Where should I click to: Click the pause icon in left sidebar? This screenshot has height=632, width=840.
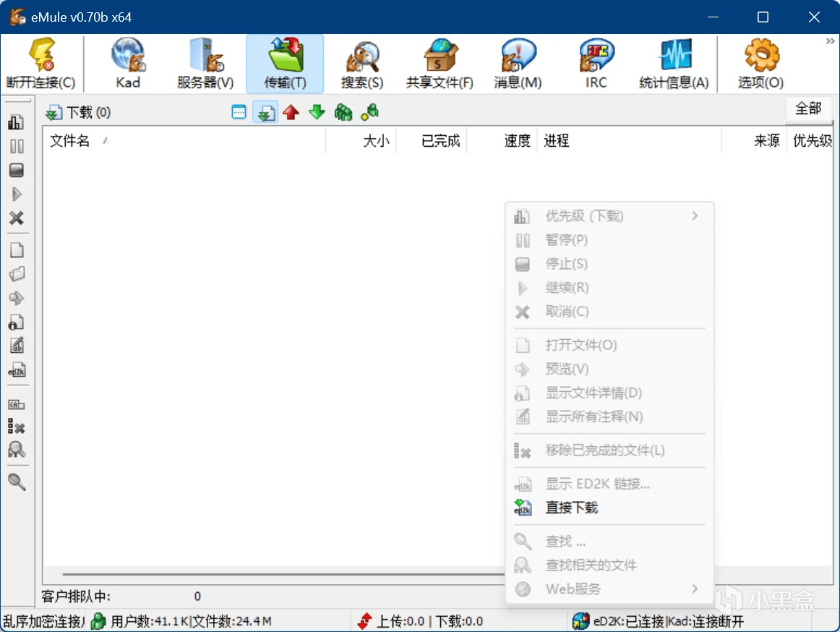point(17,146)
